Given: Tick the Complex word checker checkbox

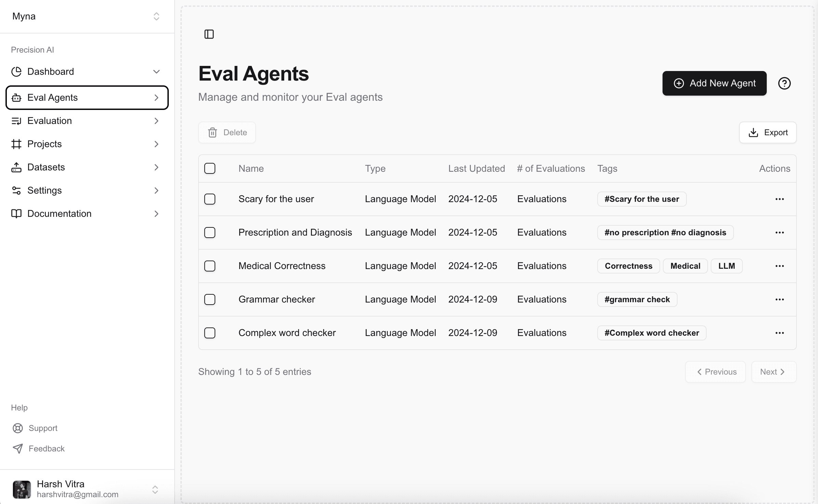Looking at the screenshot, I should [x=210, y=333].
